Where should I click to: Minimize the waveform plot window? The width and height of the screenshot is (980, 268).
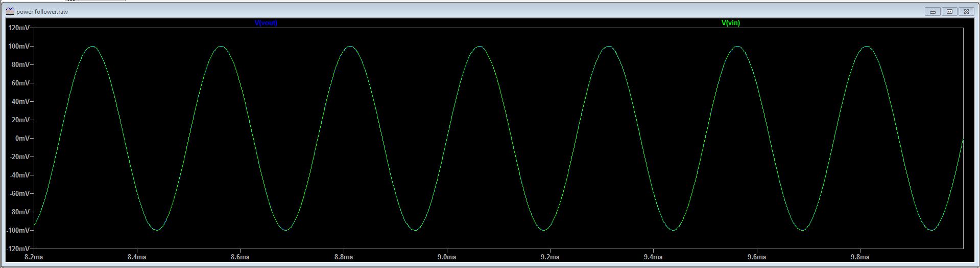[x=933, y=11]
